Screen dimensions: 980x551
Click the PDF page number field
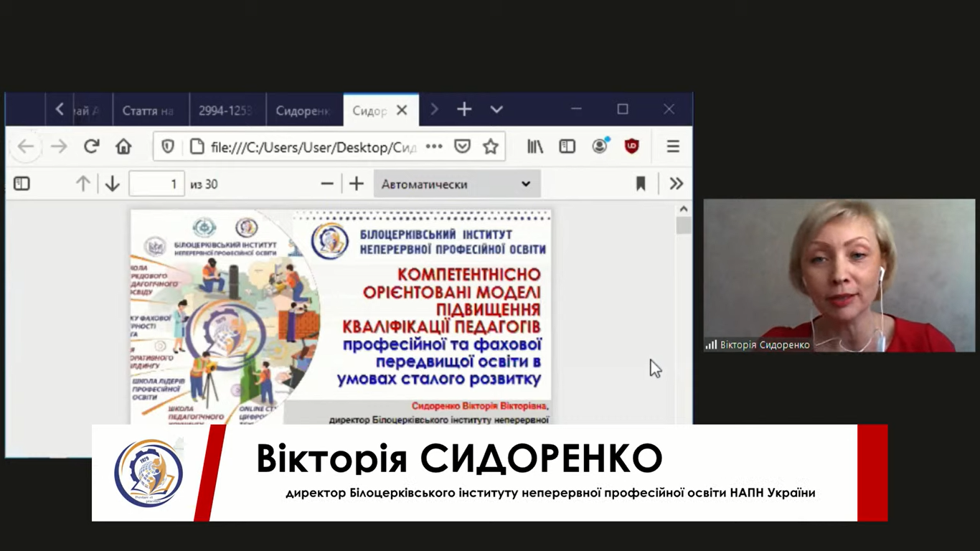coord(156,184)
